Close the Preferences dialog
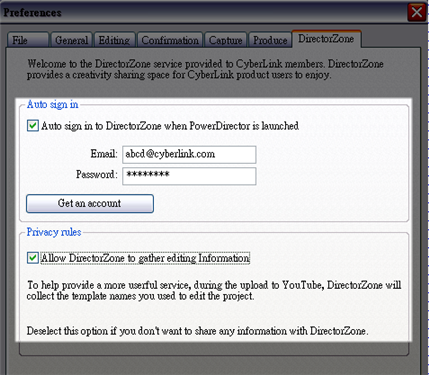429x375 pixels. coord(417,12)
